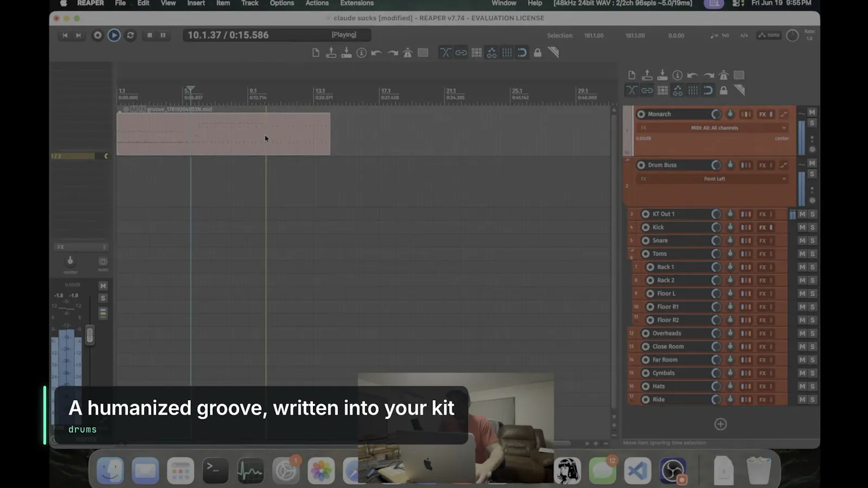Open the File menu
The height and width of the screenshot is (488, 868).
120,3
